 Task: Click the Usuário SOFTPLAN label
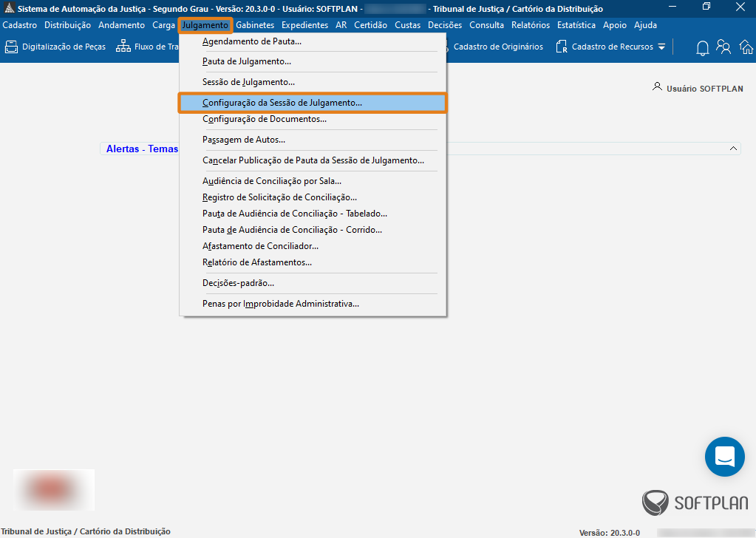[705, 89]
